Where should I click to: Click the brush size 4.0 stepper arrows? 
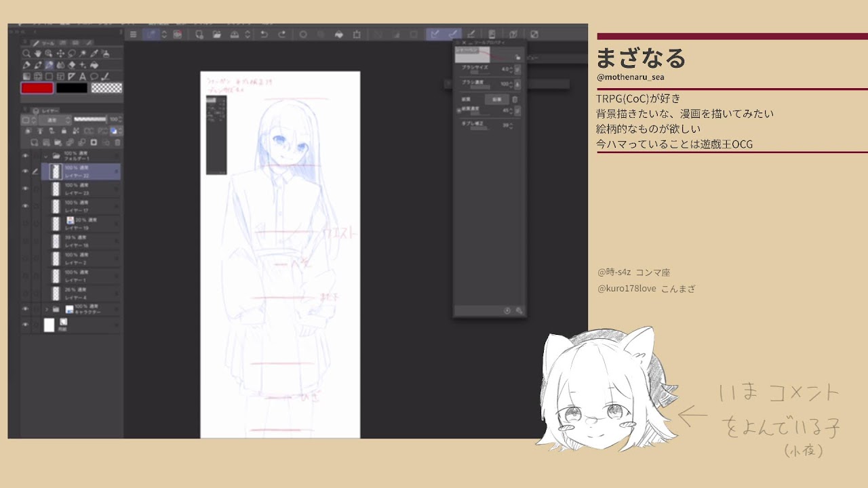[x=511, y=69]
